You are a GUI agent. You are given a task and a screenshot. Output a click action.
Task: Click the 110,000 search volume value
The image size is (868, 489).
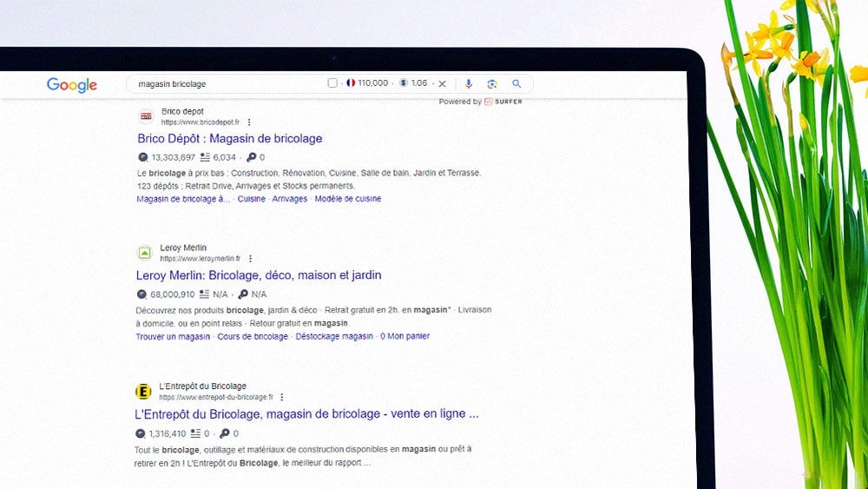pos(373,83)
